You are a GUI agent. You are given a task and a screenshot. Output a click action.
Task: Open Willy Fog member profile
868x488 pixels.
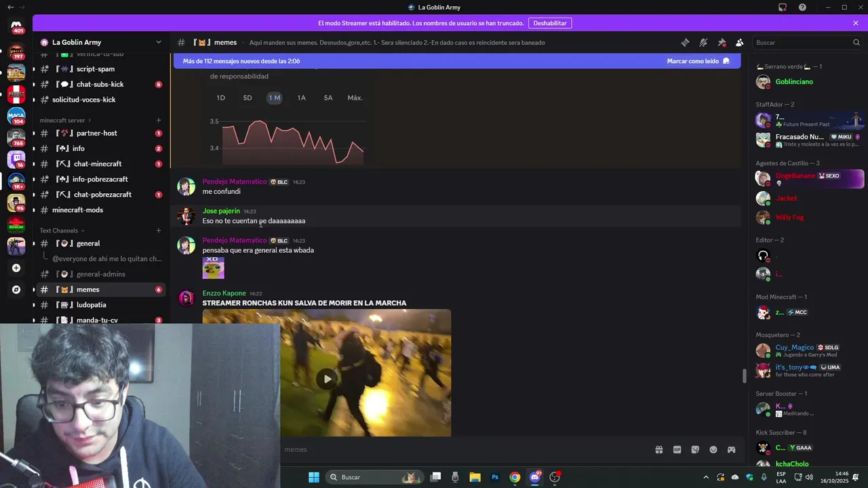808,218
